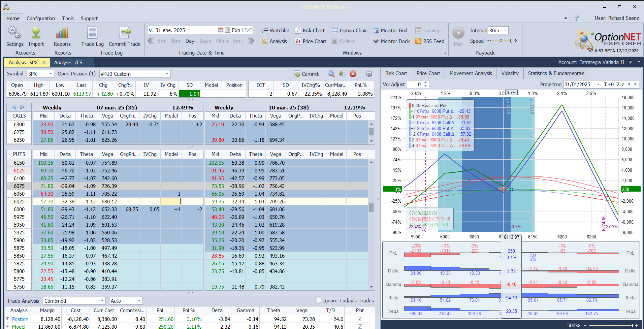Open the Watchlist window
Screen dimensions: 644x329
(276, 31)
